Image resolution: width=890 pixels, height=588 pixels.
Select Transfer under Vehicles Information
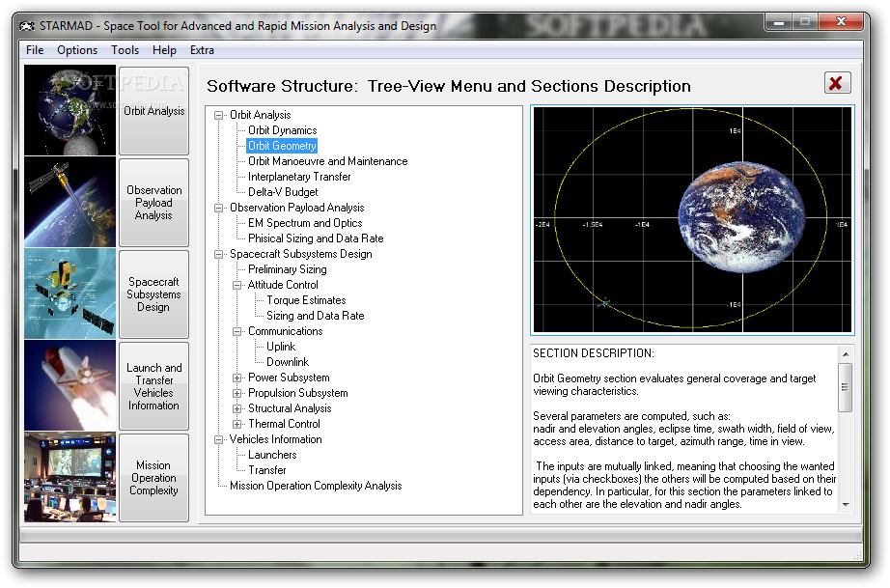point(266,470)
